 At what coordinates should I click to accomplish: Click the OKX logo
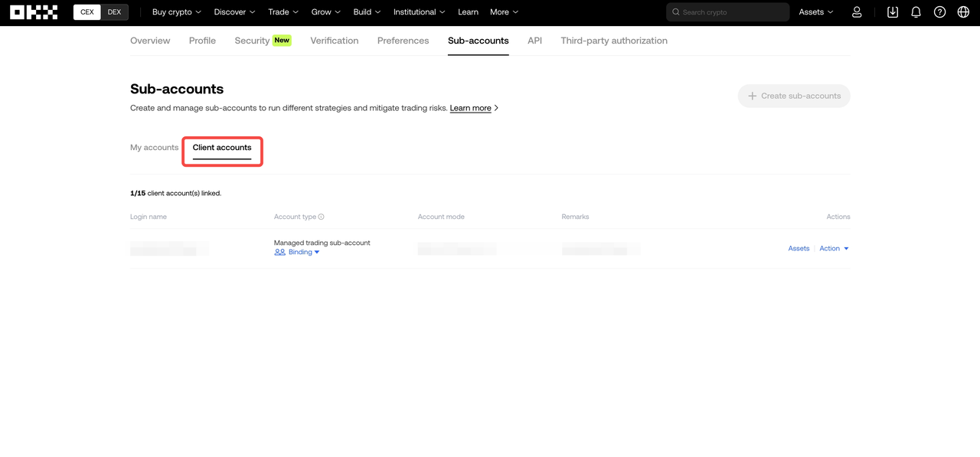coord(34,11)
